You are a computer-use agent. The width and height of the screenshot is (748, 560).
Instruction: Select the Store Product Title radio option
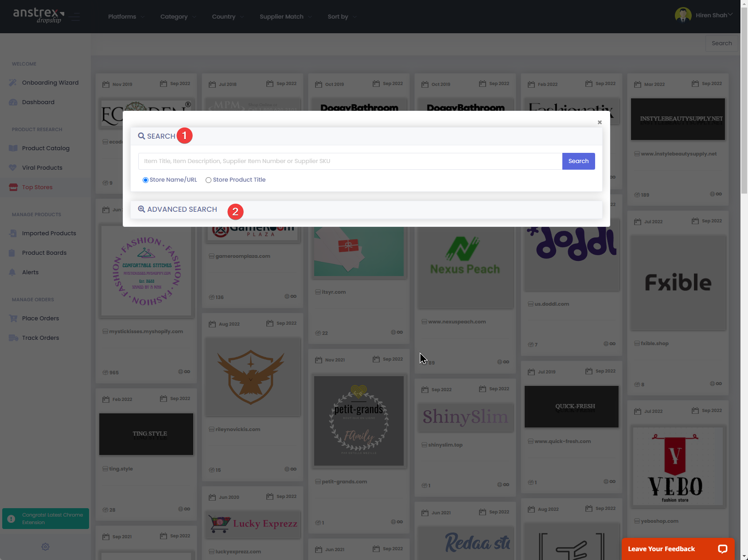point(208,180)
